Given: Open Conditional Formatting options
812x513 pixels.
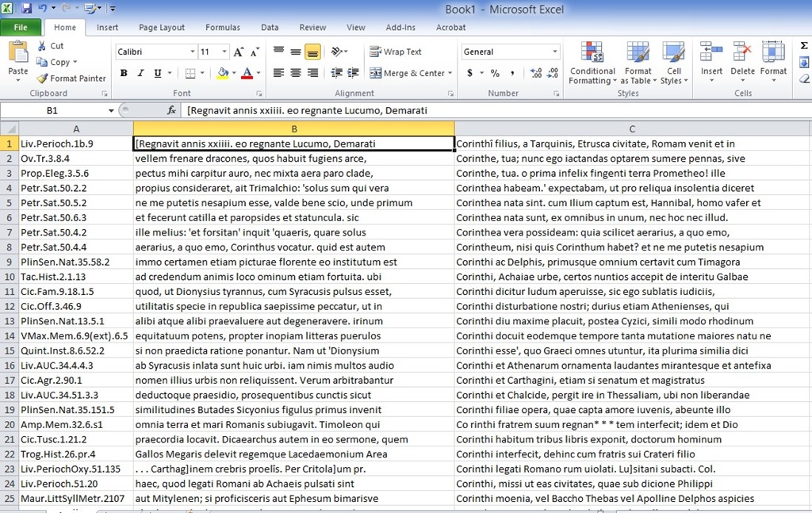Looking at the screenshot, I should click(x=592, y=63).
